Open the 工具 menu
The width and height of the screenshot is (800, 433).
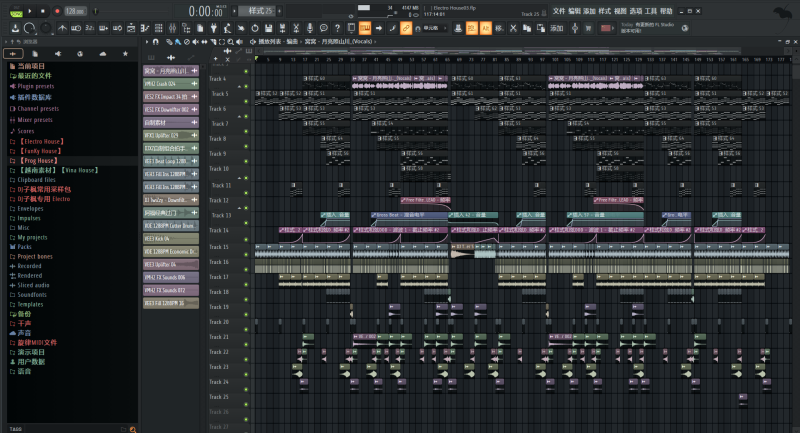coord(651,11)
